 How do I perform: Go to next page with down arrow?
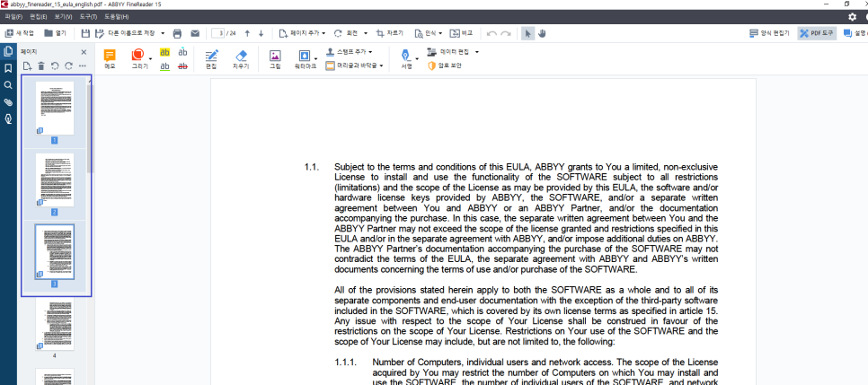(x=261, y=34)
